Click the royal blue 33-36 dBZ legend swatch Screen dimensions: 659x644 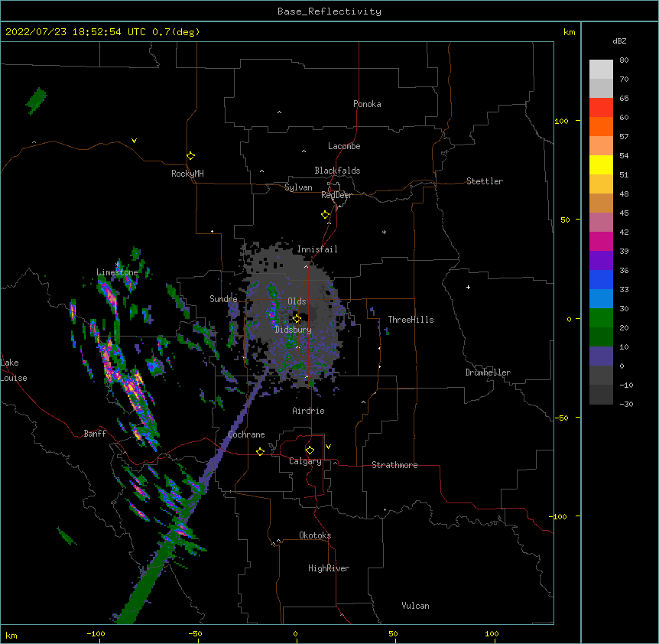[601, 279]
